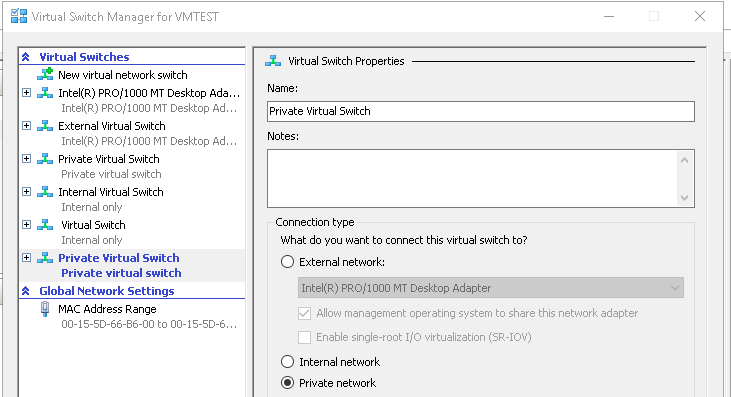Image resolution: width=731 pixels, height=397 pixels.
Task: Click 'Intel(R) PRO/1000 MT Desktop Ad...' under External Virtual Switch
Action: pyautogui.click(x=149, y=141)
